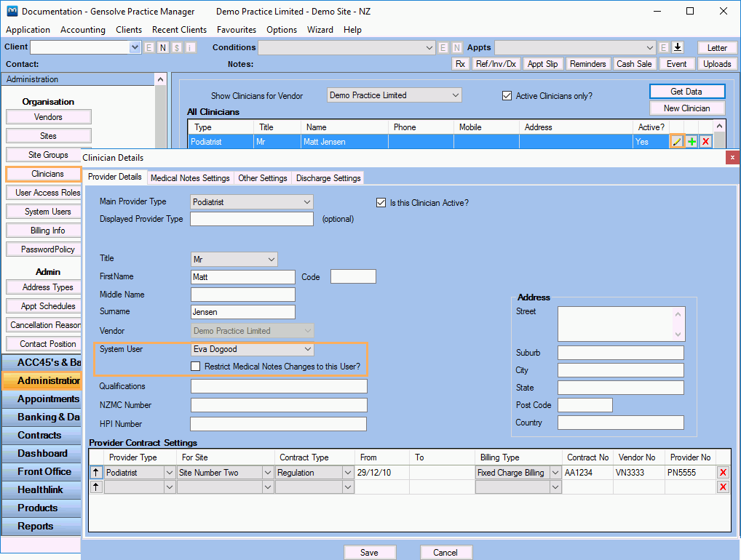Toggle Is this Clinician Active checkbox
This screenshot has width=741, height=560.
(x=381, y=203)
